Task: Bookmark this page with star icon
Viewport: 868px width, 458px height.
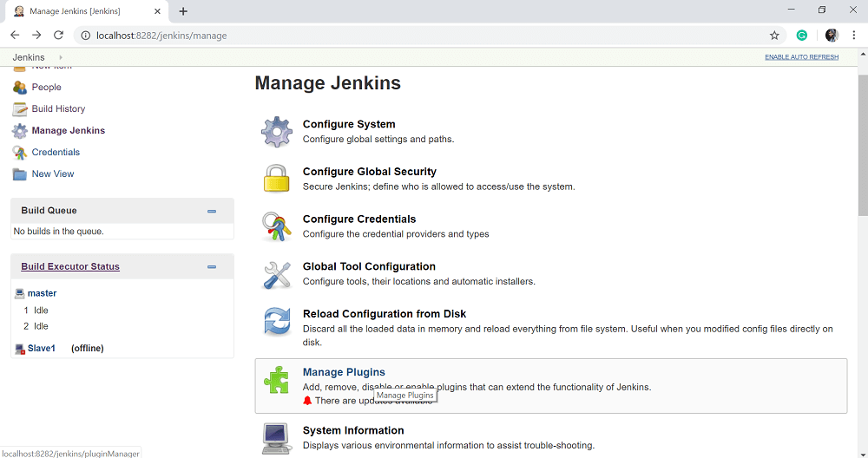Action: (774, 36)
